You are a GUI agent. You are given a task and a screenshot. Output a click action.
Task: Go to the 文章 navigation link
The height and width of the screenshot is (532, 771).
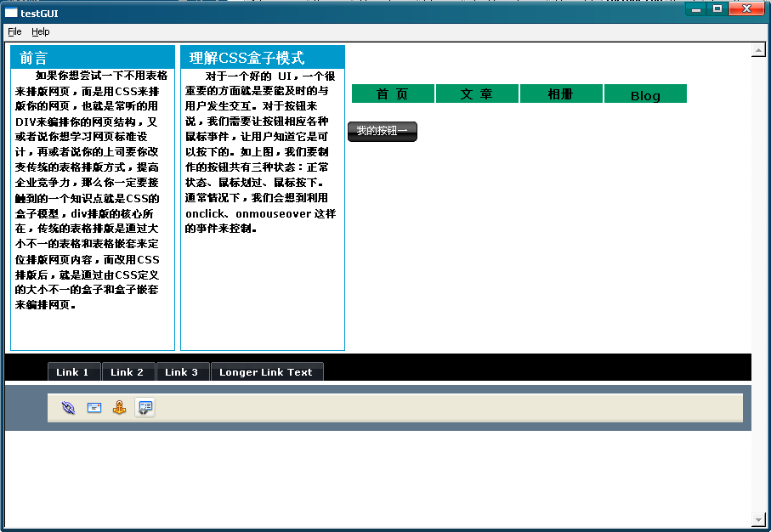click(x=477, y=94)
